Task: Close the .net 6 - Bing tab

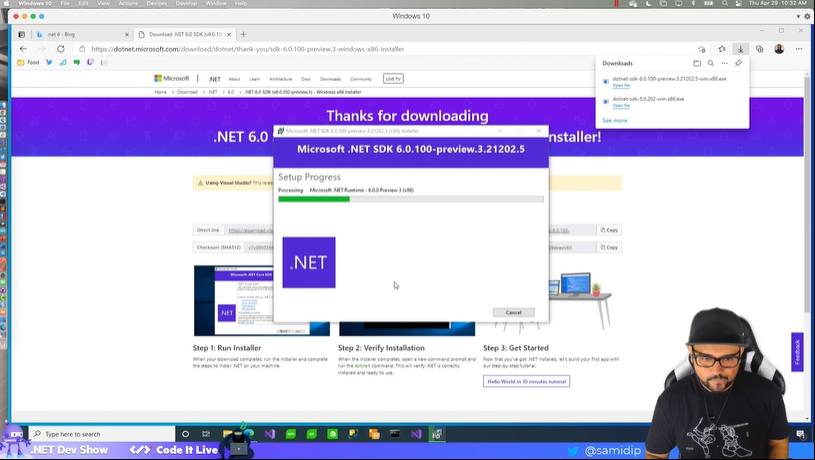Action: point(126,35)
